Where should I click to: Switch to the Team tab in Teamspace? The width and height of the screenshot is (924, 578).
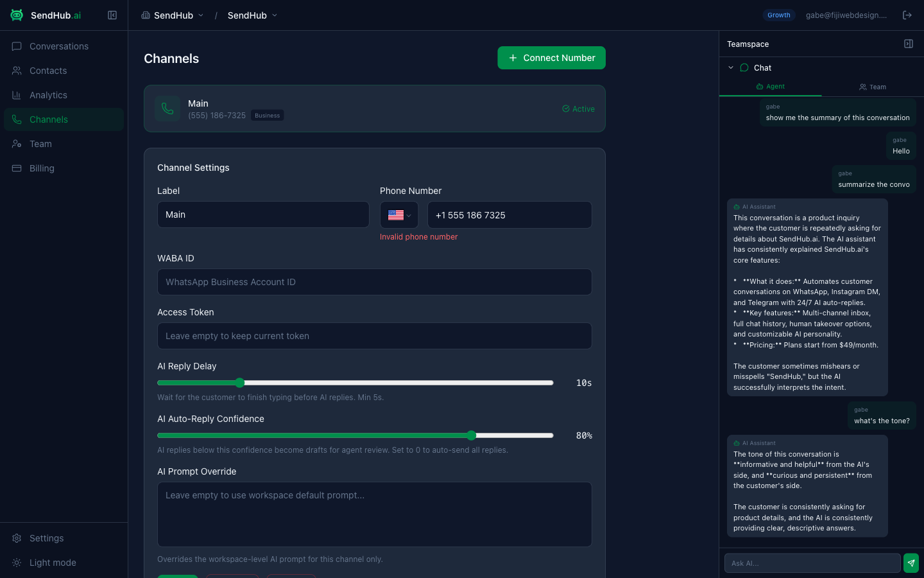[x=873, y=87]
